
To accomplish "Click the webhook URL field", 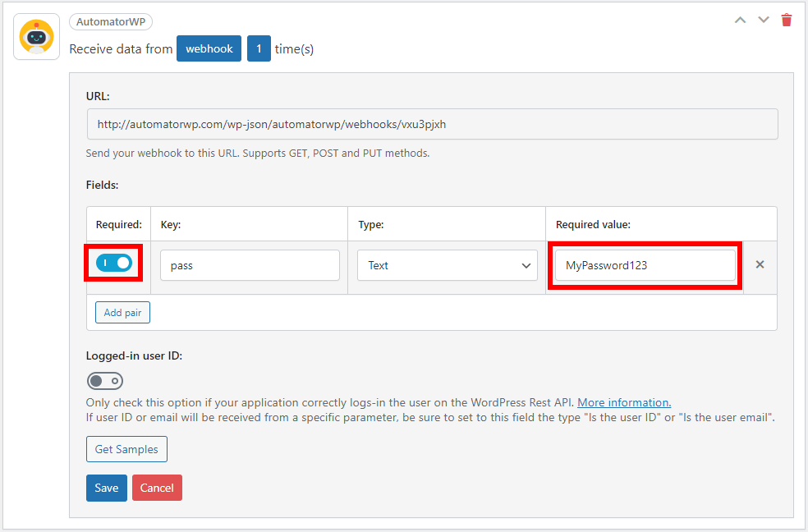I will [x=433, y=124].
